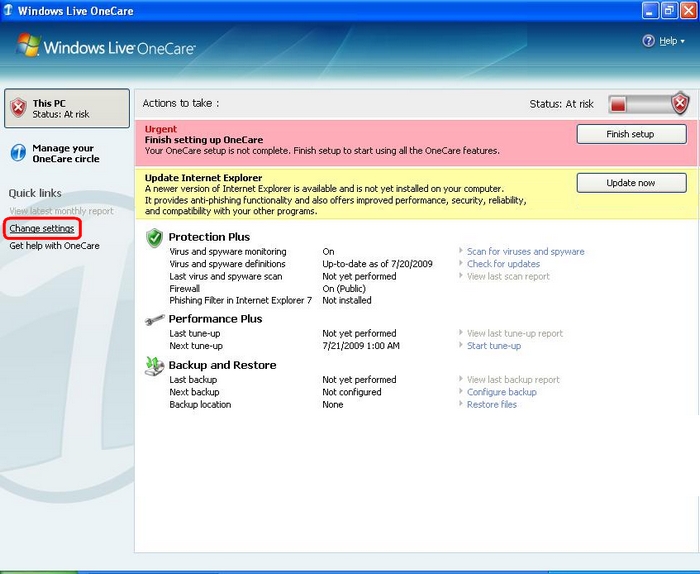700x574 pixels.
Task: Click the wrench Performance Plus icon
Action: [x=154, y=320]
